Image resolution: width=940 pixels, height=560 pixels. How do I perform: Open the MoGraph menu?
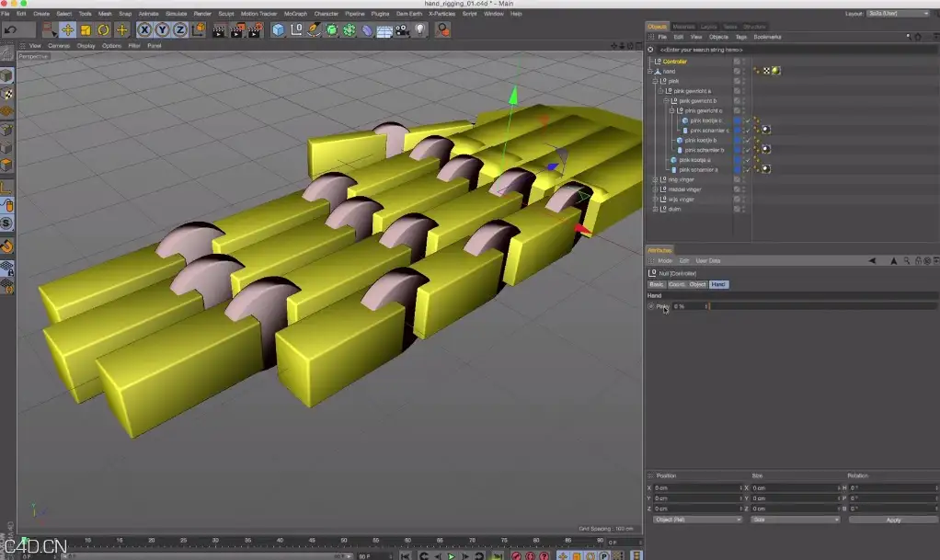[x=295, y=13]
